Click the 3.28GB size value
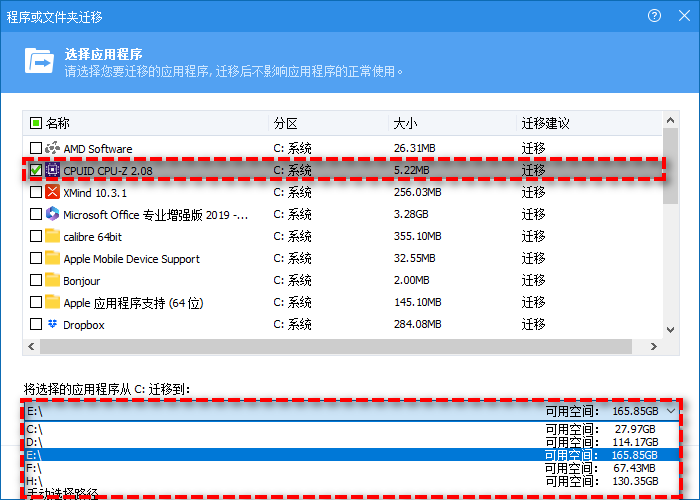The image size is (700, 500). point(411,214)
